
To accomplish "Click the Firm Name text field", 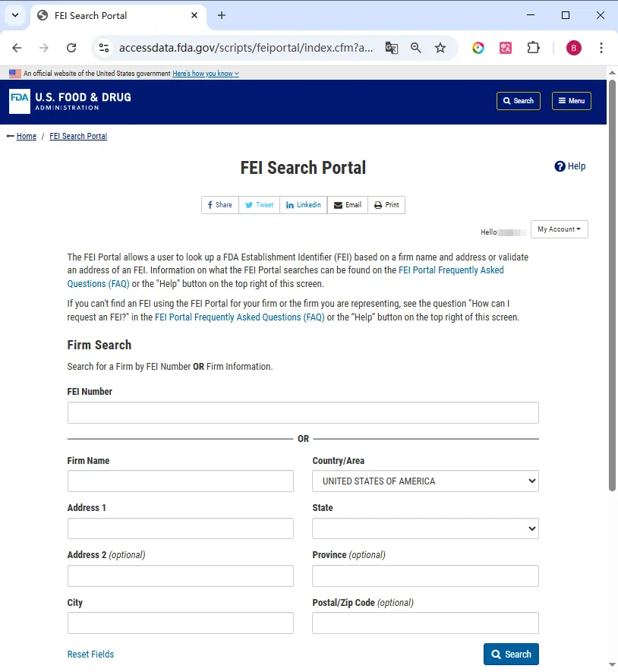I will coord(180,481).
